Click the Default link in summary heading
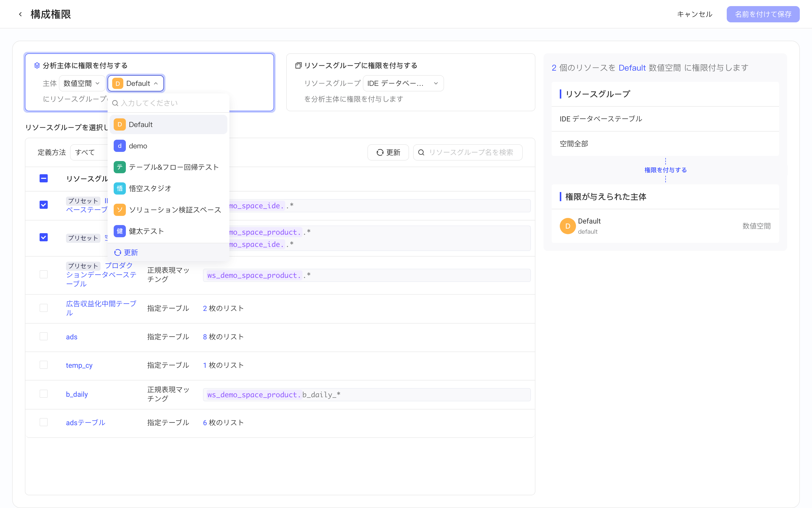Image resolution: width=812 pixels, height=508 pixels. [632, 68]
